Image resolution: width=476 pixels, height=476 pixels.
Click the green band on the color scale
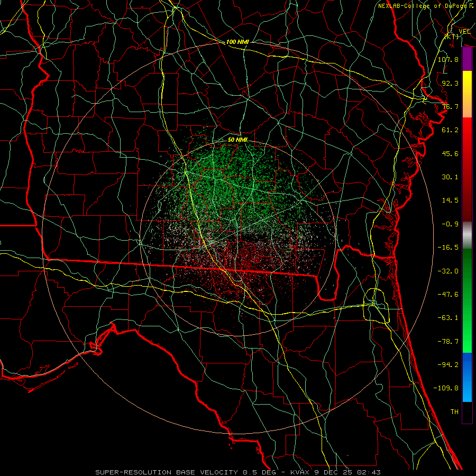(467, 300)
